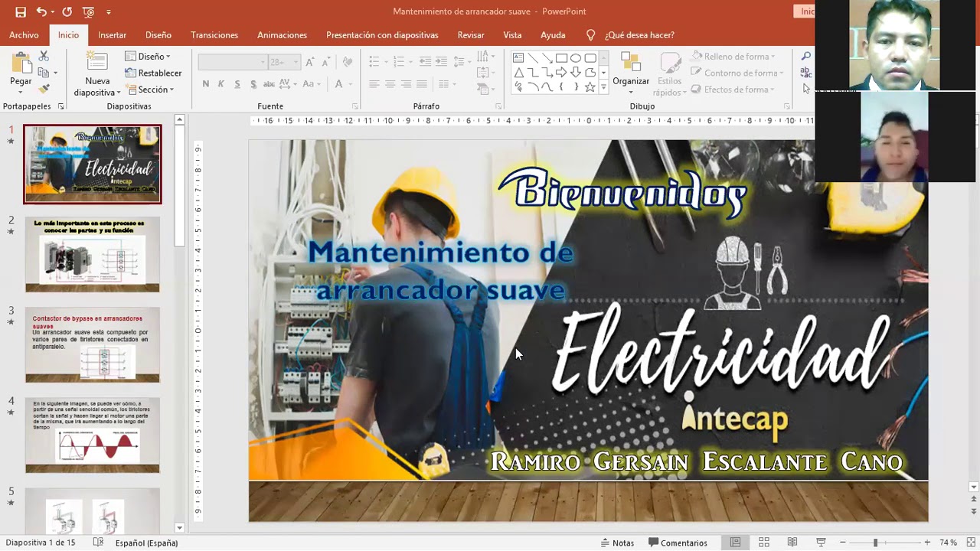Choose the five-point star shape

[590, 87]
